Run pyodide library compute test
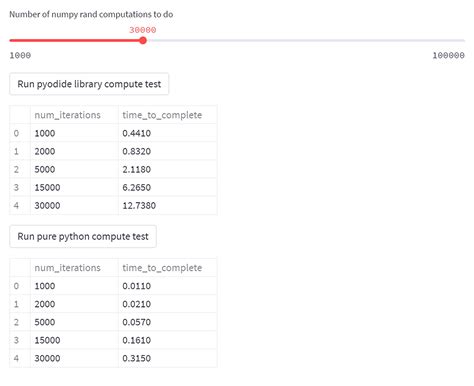474x386 pixels. click(x=89, y=84)
